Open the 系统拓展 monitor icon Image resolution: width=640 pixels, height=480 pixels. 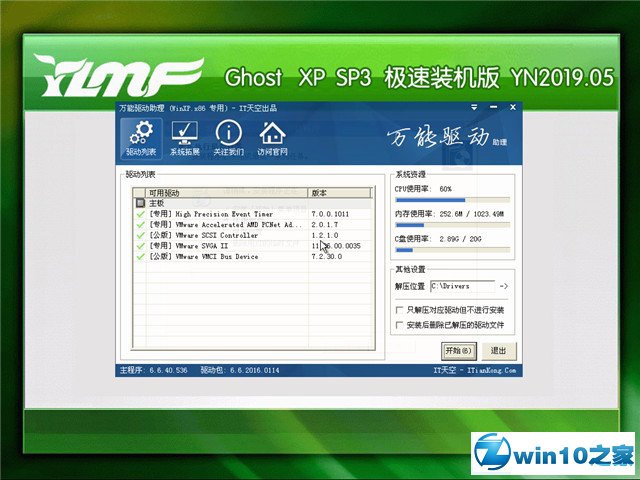coord(184,139)
